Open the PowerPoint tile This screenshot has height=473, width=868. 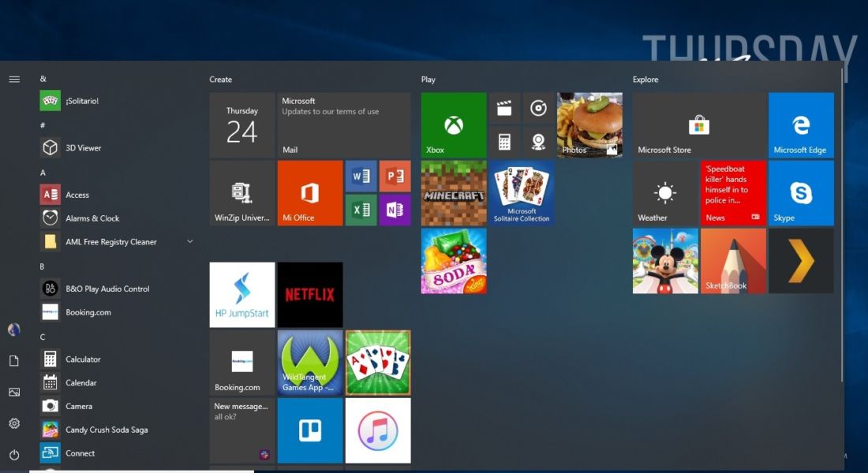point(395,176)
